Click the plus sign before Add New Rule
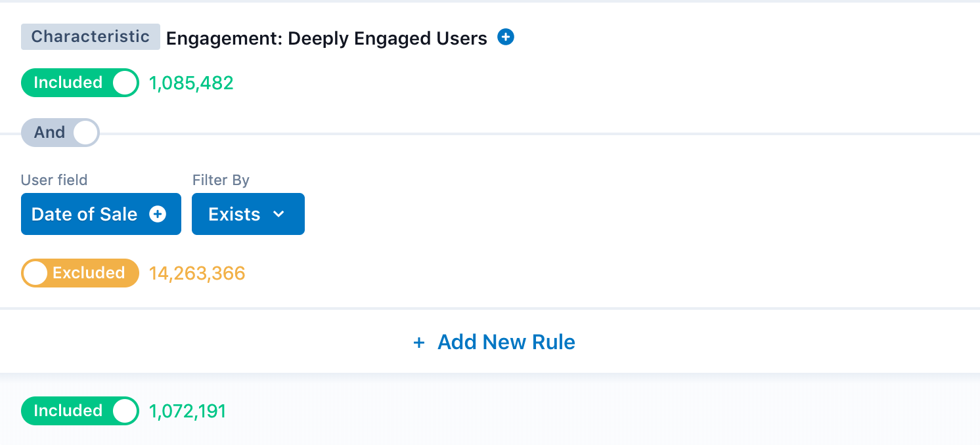 point(418,343)
